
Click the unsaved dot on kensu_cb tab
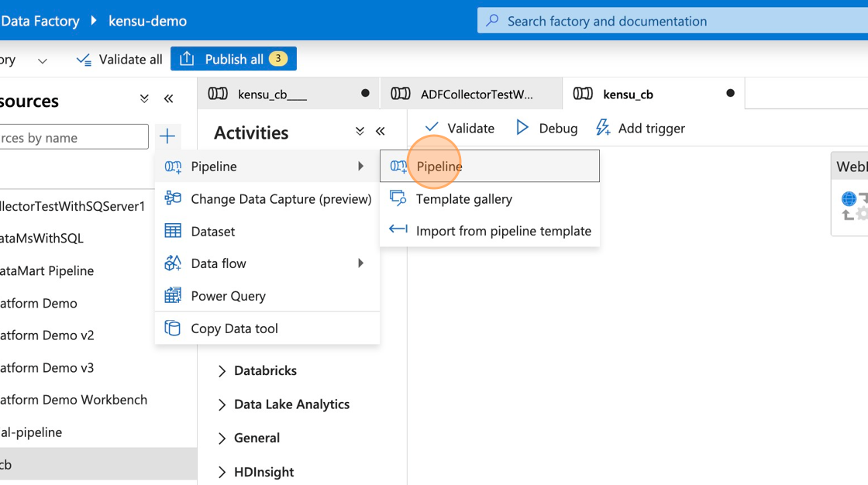(x=730, y=93)
